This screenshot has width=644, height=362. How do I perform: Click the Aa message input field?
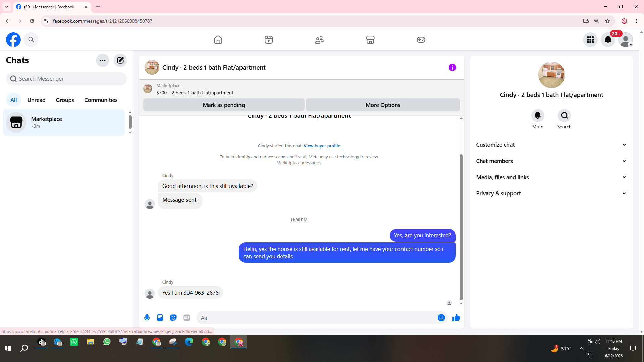(316, 318)
